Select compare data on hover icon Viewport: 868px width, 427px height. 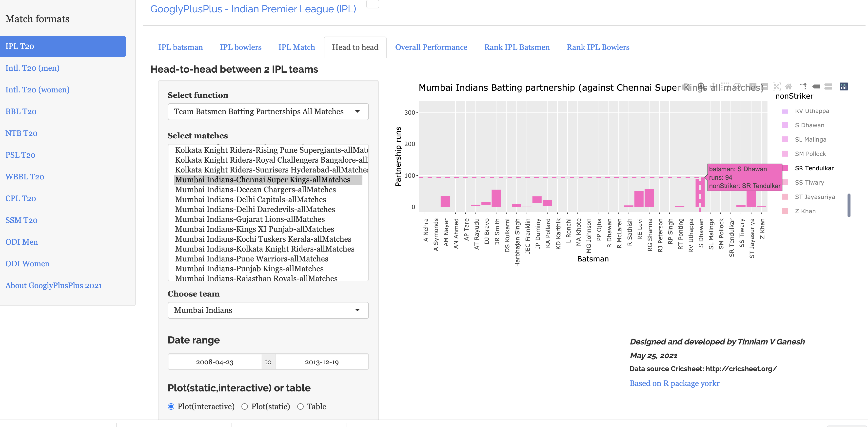(828, 87)
